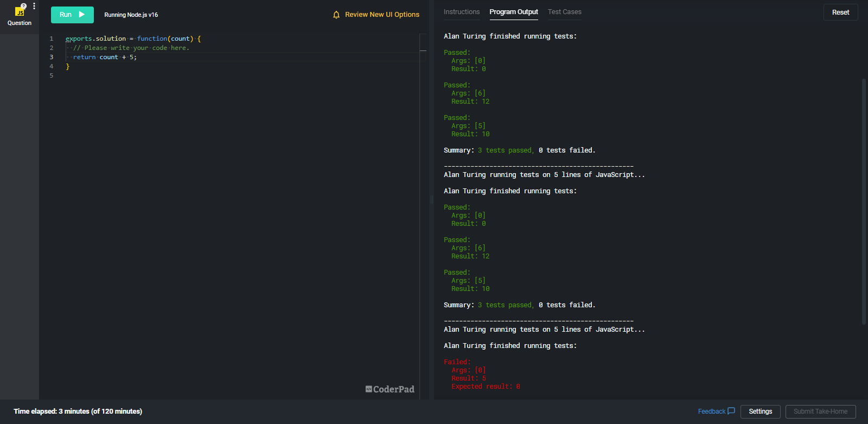Click the help question mark badge
This screenshot has height=424, width=868.
click(x=23, y=6)
